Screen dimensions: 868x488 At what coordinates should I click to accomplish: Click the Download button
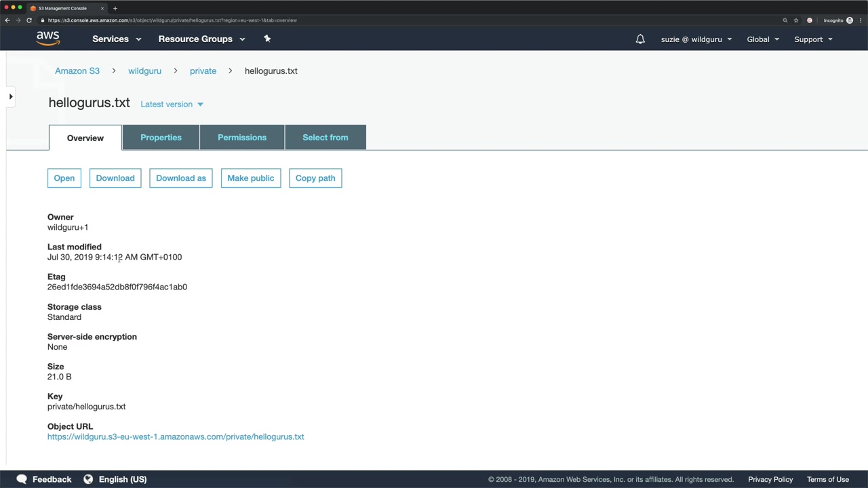click(x=115, y=178)
